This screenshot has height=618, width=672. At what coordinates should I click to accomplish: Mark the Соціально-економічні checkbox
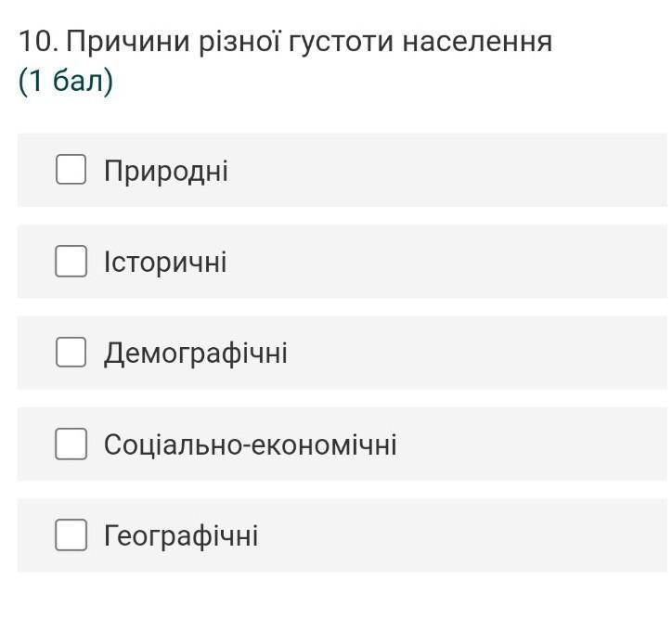tap(71, 444)
